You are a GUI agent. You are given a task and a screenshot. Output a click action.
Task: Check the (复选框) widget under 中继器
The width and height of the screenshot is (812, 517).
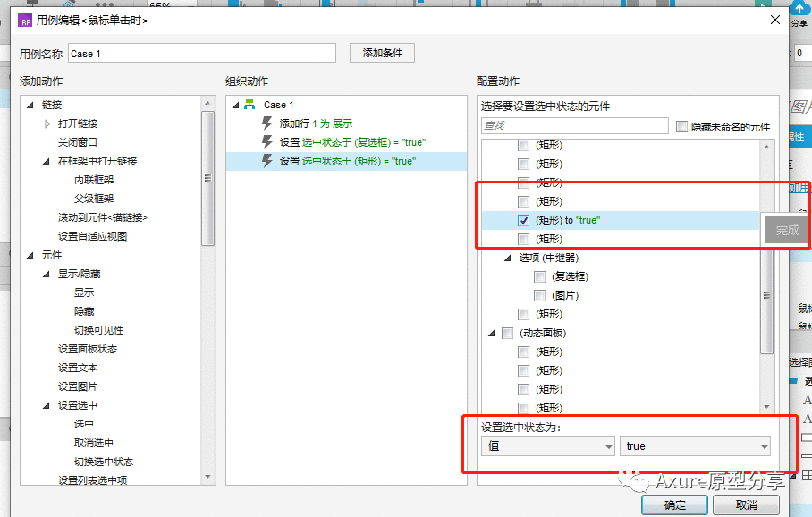pos(539,276)
